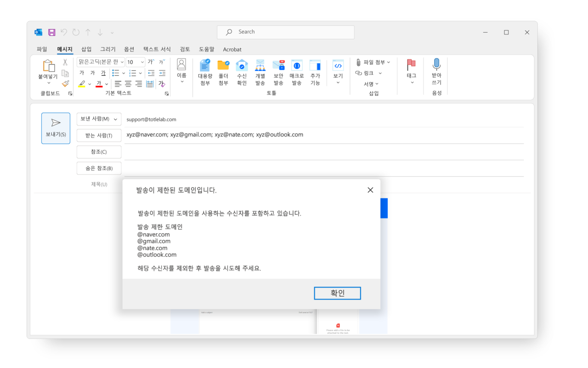Click the 받는 사람(T) recipients button
588x368 pixels.
(x=99, y=135)
